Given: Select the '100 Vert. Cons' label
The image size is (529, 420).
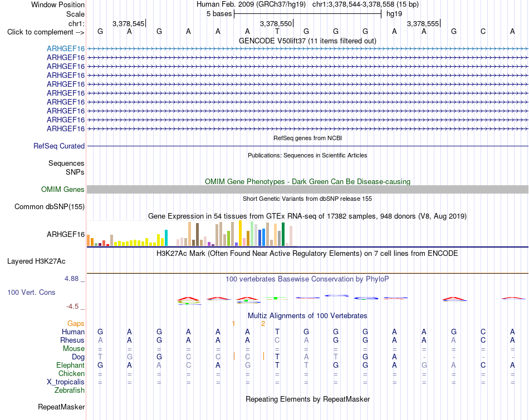Looking at the screenshot, I should tap(31, 292).
